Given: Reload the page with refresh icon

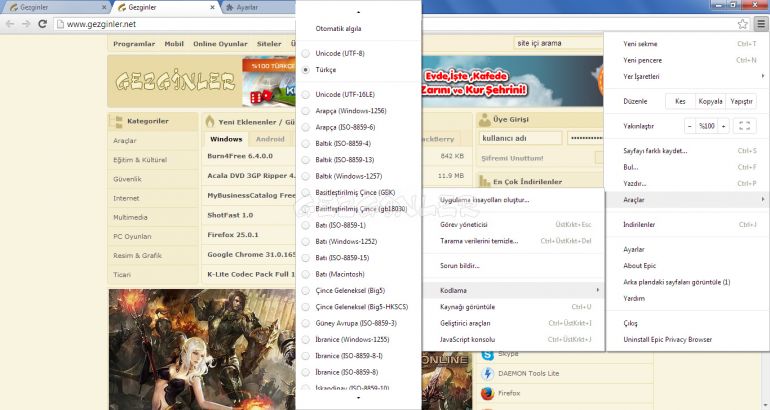Looking at the screenshot, I should click(x=43, y=24).
